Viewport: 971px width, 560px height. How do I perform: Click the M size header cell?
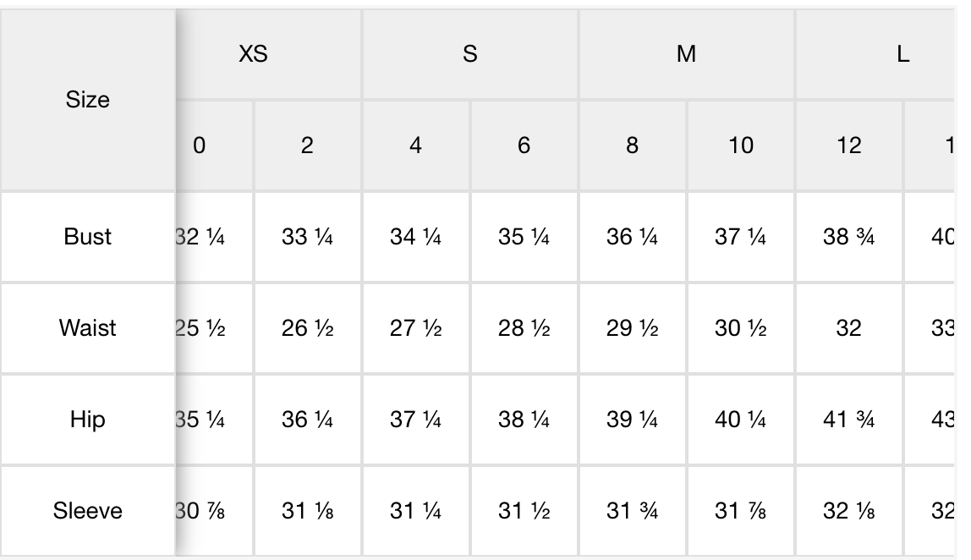[x=686, y=54]
